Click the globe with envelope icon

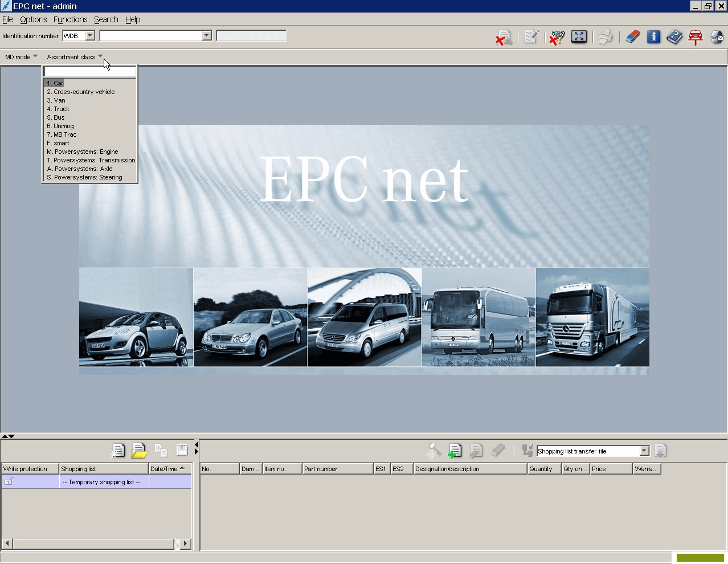[717, 37]
